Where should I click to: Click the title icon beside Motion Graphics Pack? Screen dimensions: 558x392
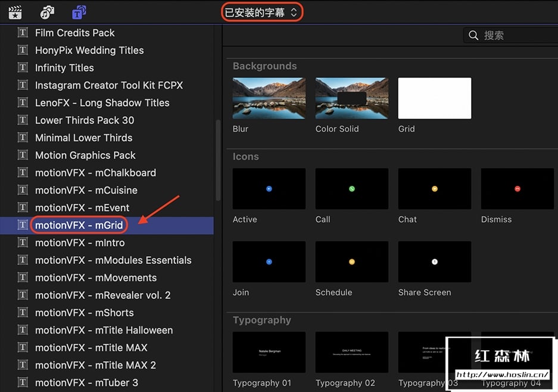pyautogui.click(x=23, y=155)
